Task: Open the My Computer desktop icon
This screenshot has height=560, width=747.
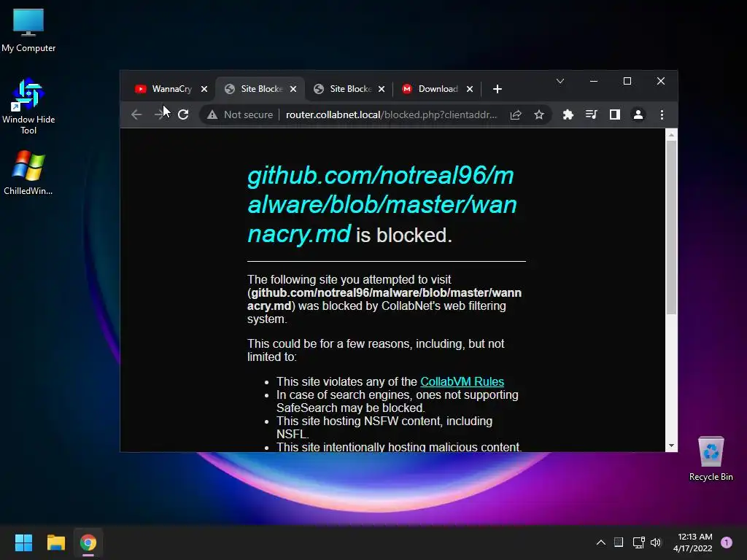Action: coord(28,31)
